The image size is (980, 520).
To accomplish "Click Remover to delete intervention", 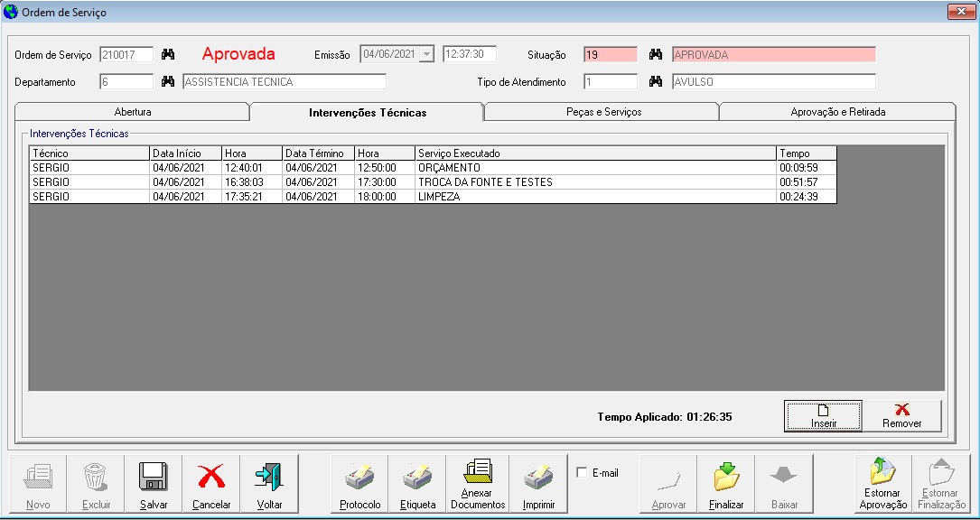I will (901, 416).
